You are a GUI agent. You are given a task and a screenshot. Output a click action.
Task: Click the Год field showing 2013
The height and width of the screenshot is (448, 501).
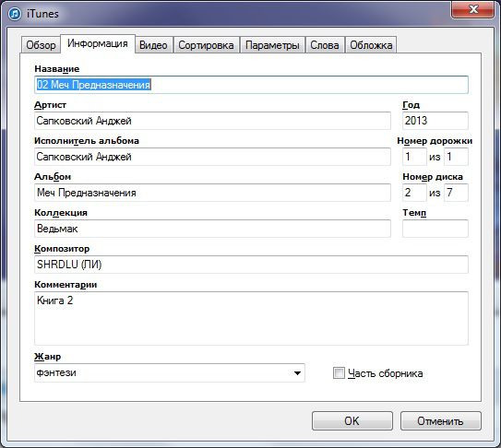click(x=435, y=121)
